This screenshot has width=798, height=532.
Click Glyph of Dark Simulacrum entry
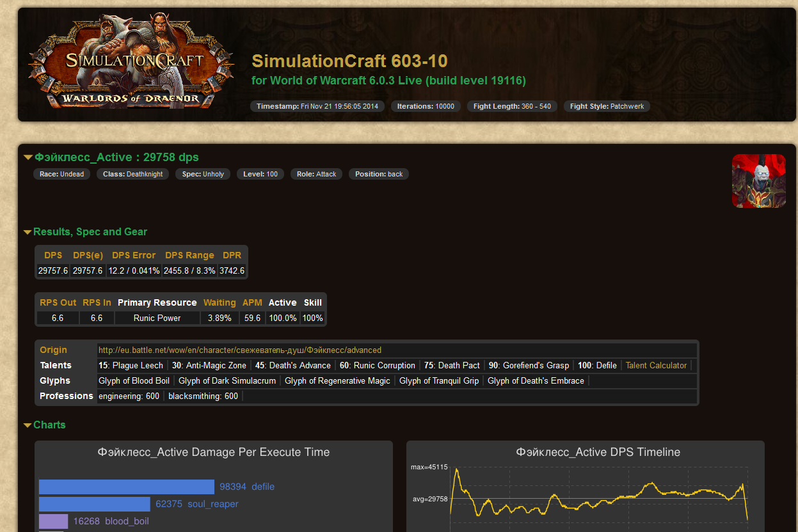227,381
